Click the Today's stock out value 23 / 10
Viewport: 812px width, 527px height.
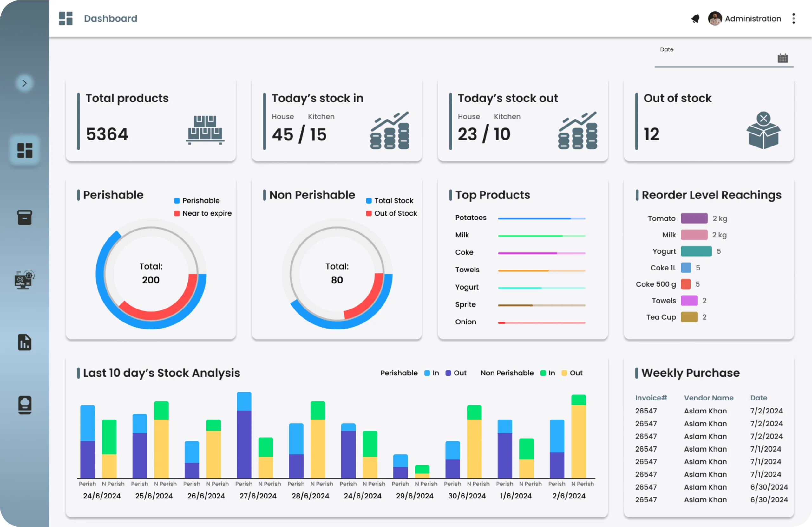(x=484, y=134)
